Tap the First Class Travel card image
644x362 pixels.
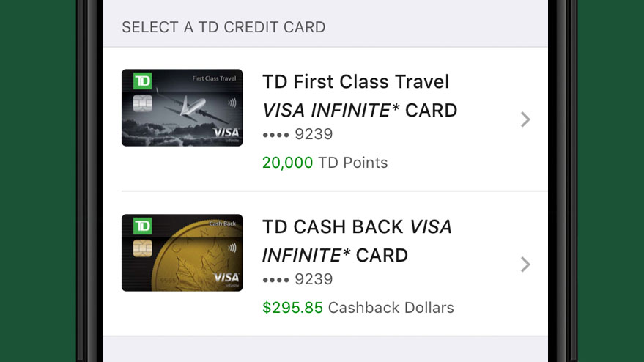(182, 108)
